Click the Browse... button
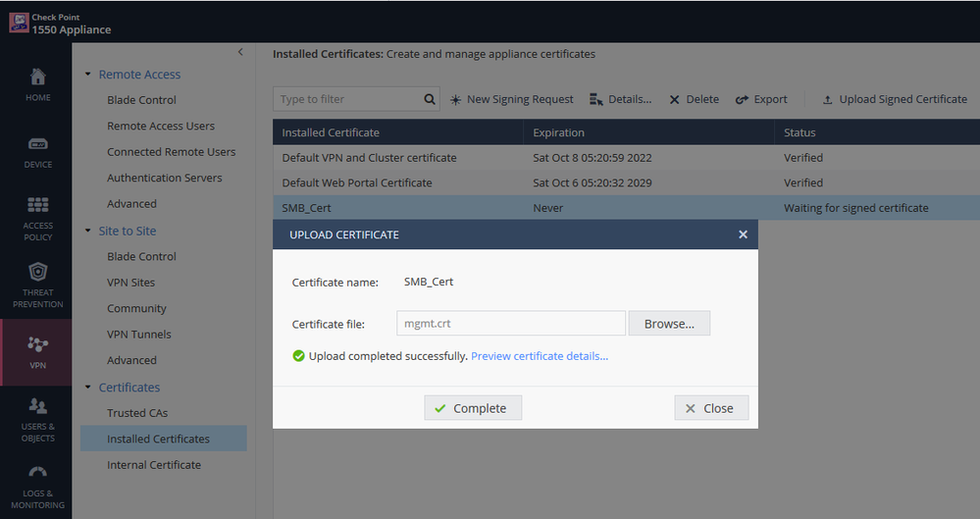The width and height of the screenshot is (980, 519). click(x=669, y=324)
